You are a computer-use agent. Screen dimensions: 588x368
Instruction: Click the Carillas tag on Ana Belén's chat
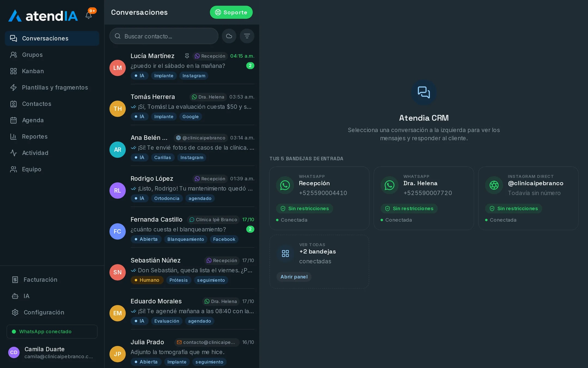(163, 157)
